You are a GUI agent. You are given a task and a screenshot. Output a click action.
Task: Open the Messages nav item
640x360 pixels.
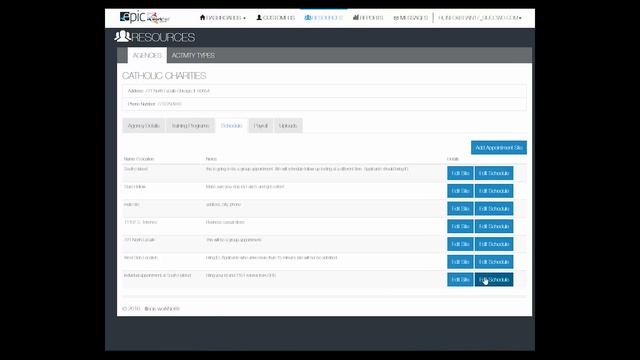click(x=411, y=18)
